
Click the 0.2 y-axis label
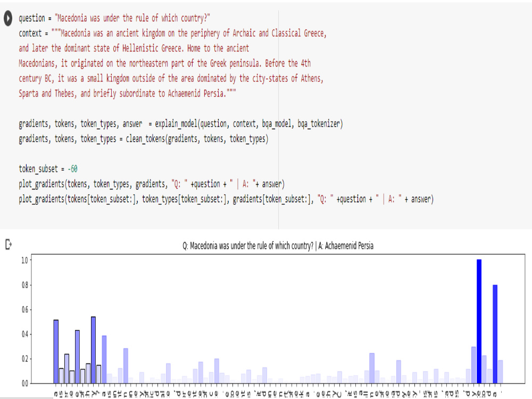[x=25, y=359]
